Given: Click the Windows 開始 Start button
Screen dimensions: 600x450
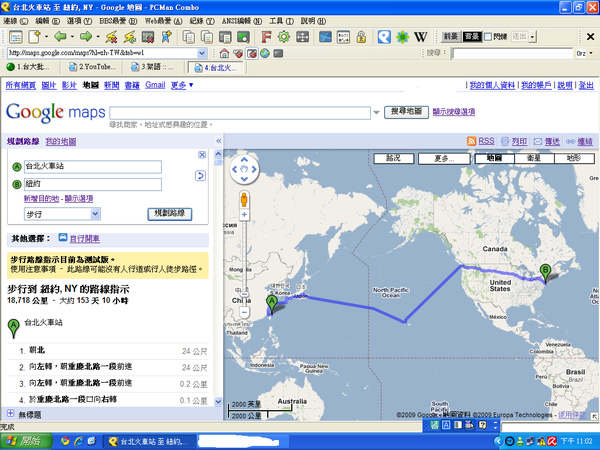Looking at the screenshot, I should click(26, 441).
